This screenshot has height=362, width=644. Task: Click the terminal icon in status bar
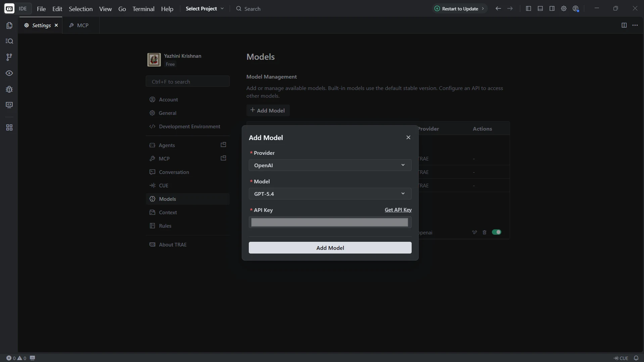tap(32, 358)
